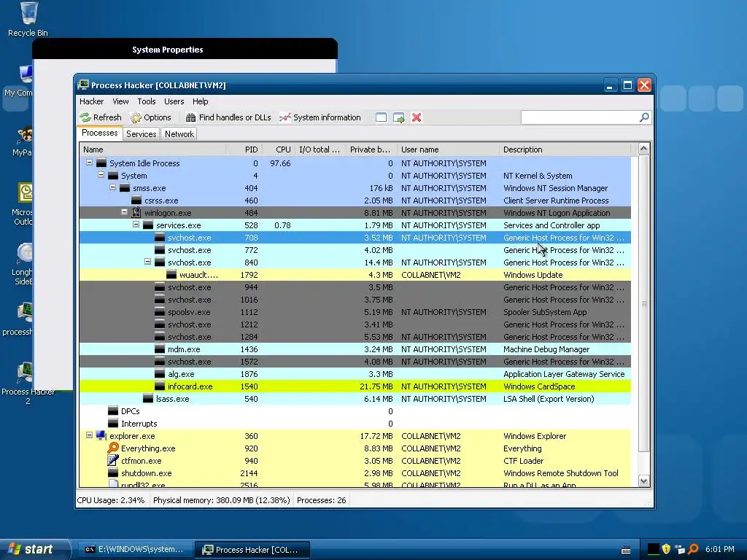Click the red X toolbar icon

(x=417, y=117)
